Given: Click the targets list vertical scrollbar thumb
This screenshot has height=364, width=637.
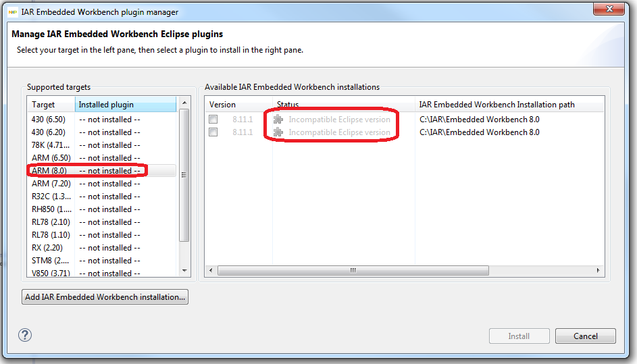Looking at the screenshot, I should pyautogui.click(x=184, y=175).
